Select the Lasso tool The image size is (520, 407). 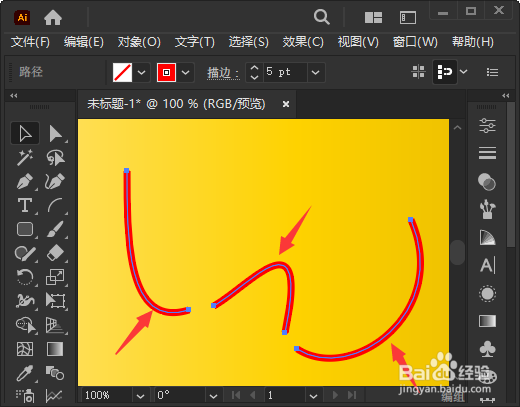click(55, 157)
